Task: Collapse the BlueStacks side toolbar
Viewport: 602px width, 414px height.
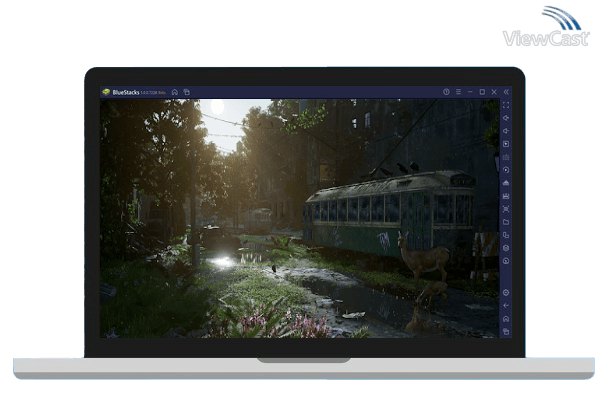Action: coord(506,92)
